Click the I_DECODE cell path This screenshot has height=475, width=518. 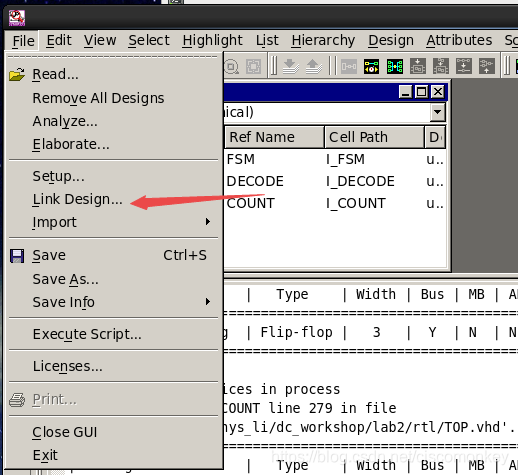pyautogui.click(x=360, y=181)
